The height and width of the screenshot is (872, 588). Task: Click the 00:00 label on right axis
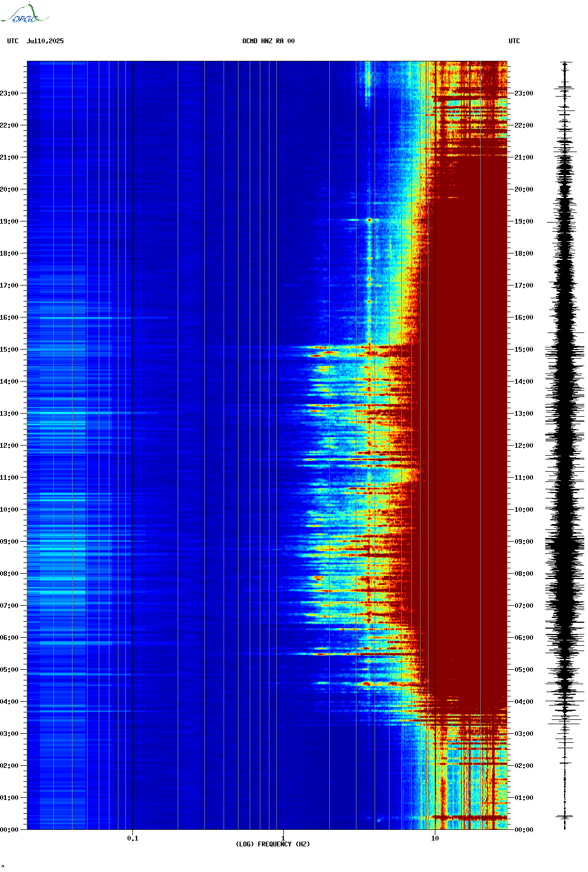524,830
